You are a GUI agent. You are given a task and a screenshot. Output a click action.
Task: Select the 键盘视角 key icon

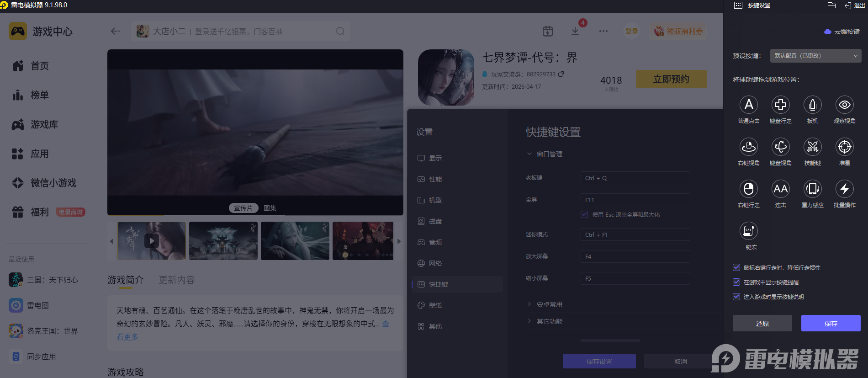(x=780, y=147)
